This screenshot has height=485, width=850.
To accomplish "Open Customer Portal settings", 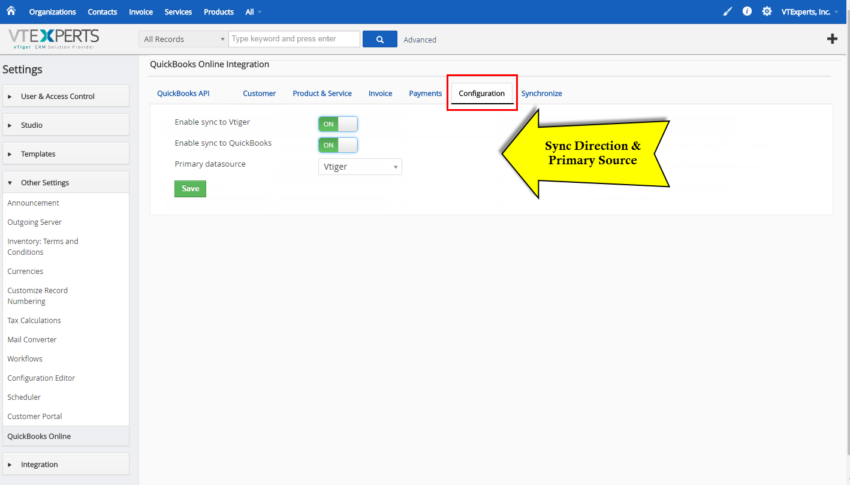I will [x=35, y=416].
